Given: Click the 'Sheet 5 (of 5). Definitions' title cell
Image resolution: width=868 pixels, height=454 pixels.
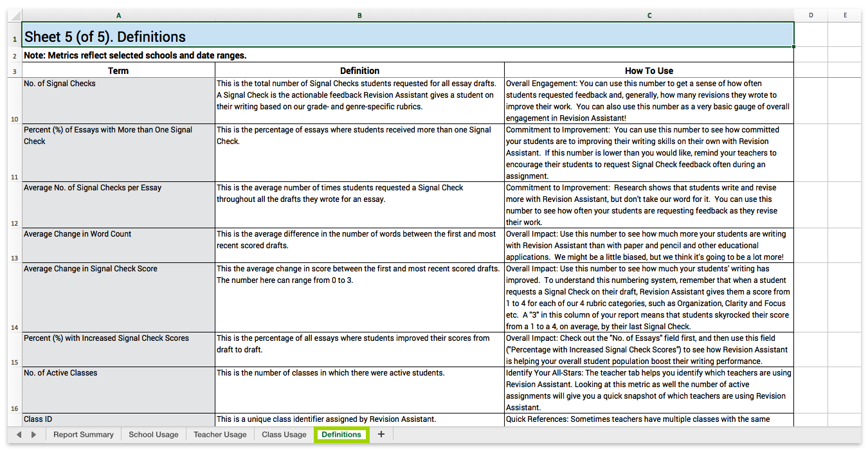Looking at the screenshot, I should [408, 35].
